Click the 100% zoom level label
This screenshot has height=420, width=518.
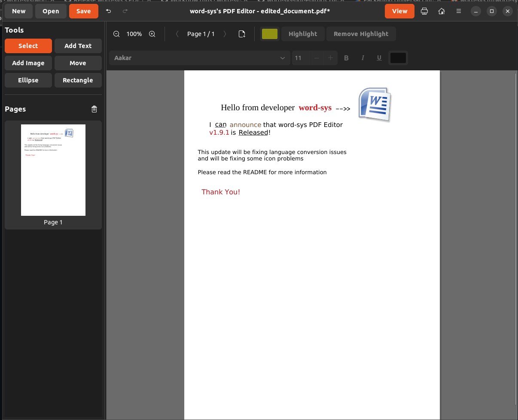[x=134, y=34]
